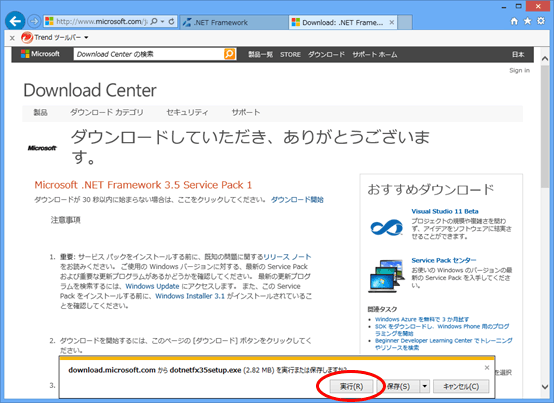Click the Trend toolbar logo icon
Image resolution: width=554 pixels, height=403 pixels.
[27, 37]
